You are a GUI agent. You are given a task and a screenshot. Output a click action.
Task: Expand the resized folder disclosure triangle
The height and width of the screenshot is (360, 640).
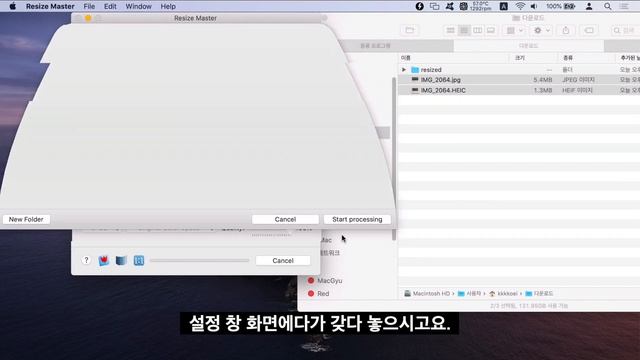[404, 70]
